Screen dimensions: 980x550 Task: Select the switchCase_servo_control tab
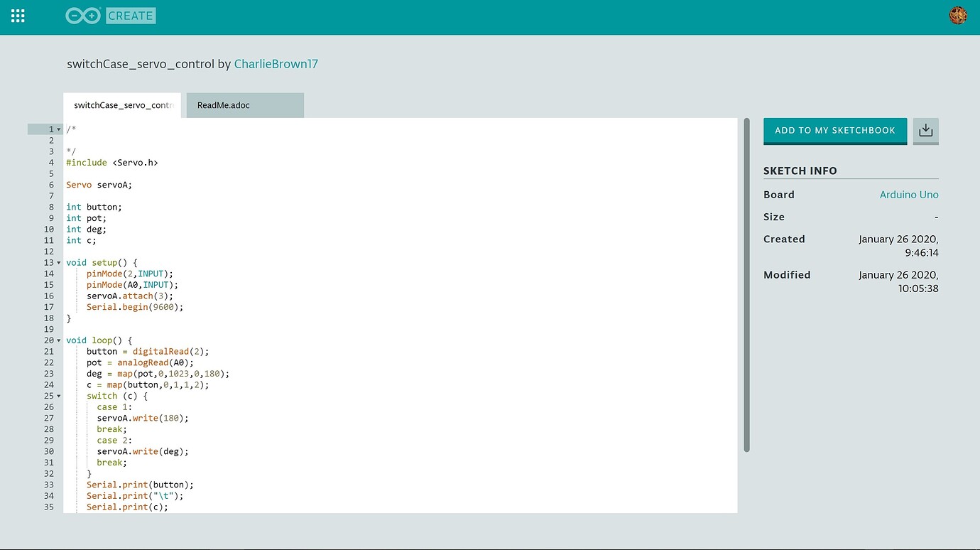click(x=121, y=105)
